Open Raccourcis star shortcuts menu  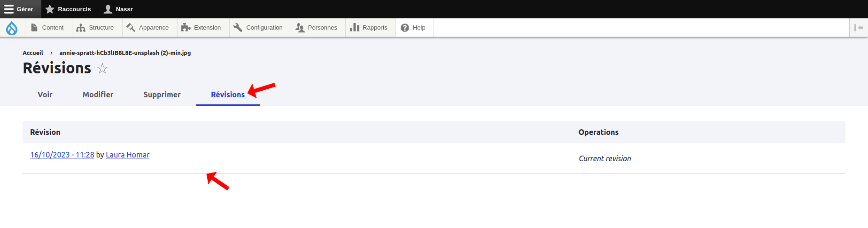point(68,9)
